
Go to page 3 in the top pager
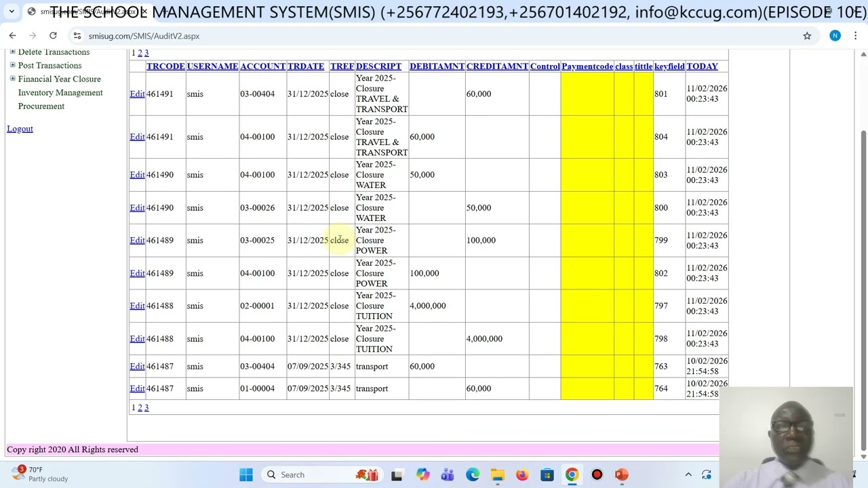(146, 53)
